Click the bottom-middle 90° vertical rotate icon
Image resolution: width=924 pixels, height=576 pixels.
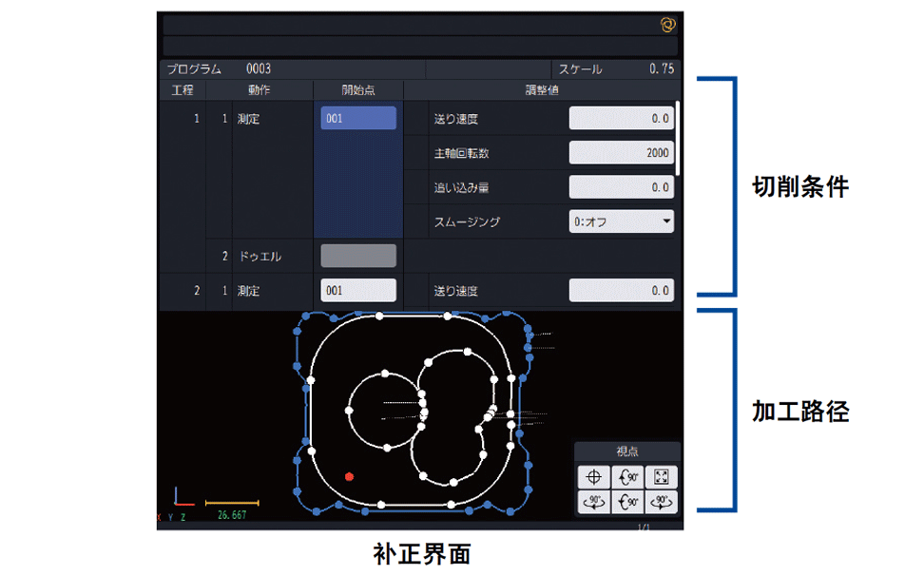pos(627,502)
